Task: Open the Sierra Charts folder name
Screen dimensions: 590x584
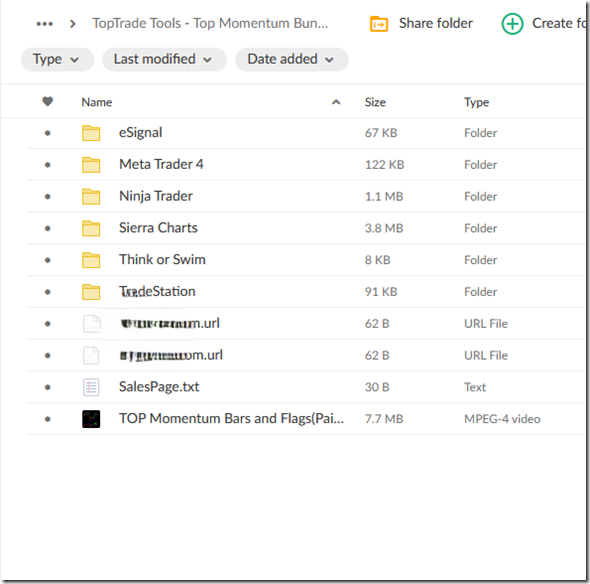Action: 158,228
